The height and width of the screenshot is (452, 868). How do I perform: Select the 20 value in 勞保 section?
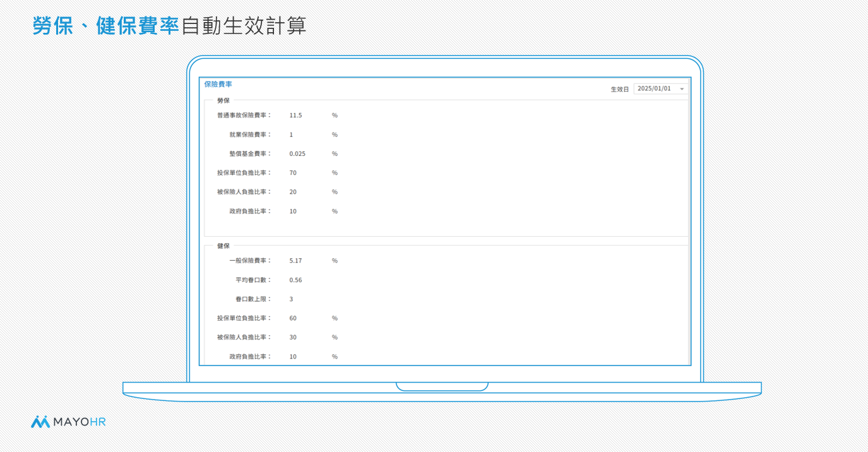[293, 192]
